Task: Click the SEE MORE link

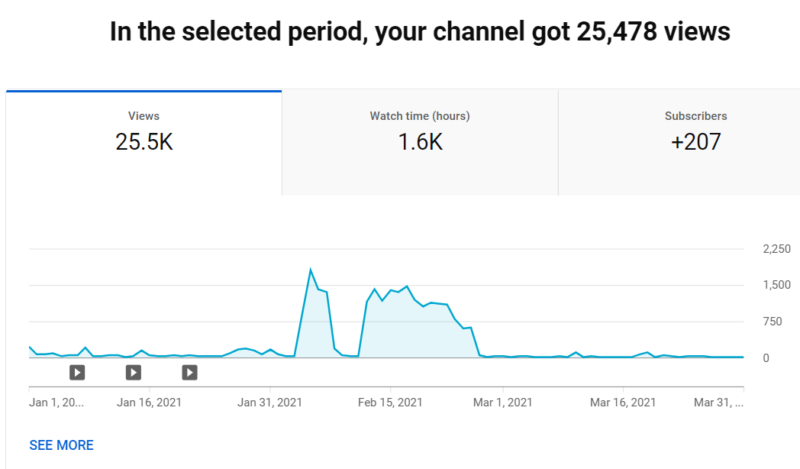Action: [x=61, y=445]
